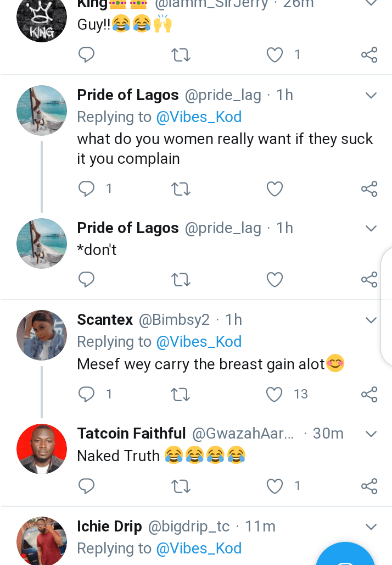View Tatcoin Faithful's profile picture
Viewport: 392px width, 565px height.
coord(42,449)
